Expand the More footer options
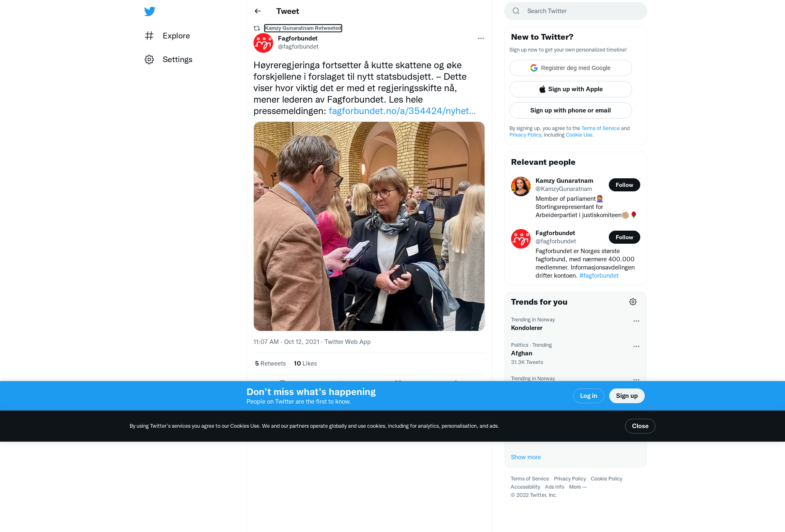785x532 pixels. pos(578,487)
